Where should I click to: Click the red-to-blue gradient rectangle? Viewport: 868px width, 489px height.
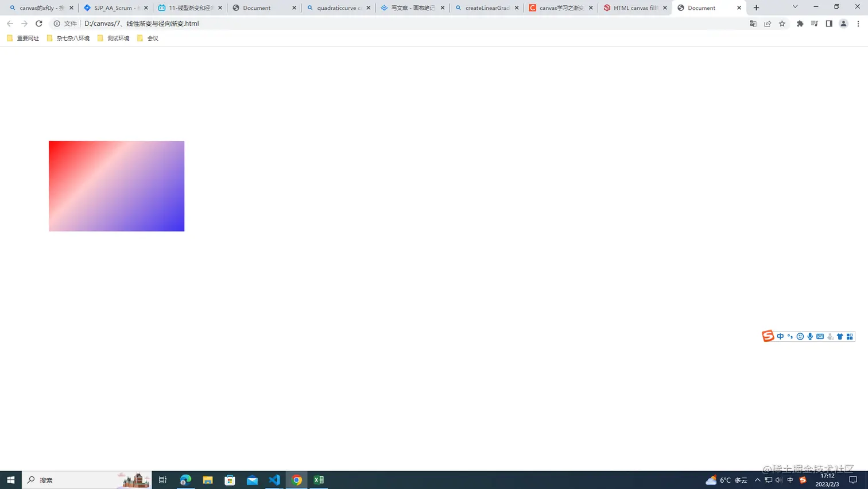(117, 186)
